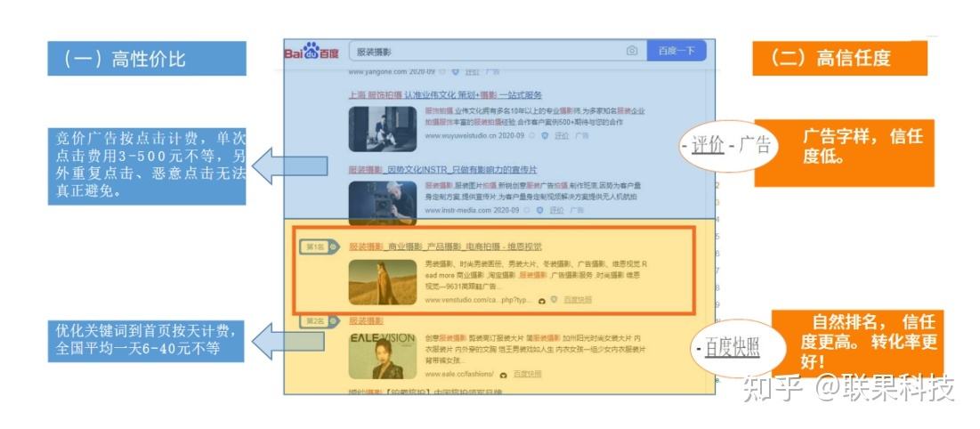Click the pin icon beside venstudio URL

point(554,300)
